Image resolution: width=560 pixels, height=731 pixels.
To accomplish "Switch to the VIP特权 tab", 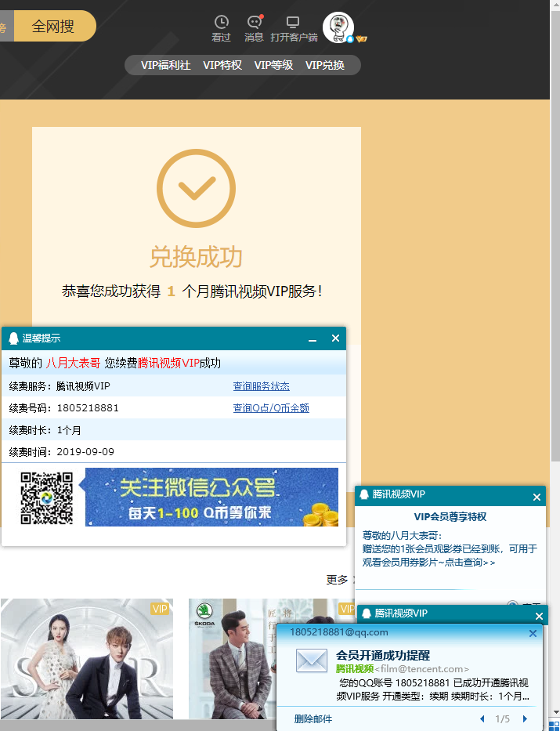I will tap(222, 65).
